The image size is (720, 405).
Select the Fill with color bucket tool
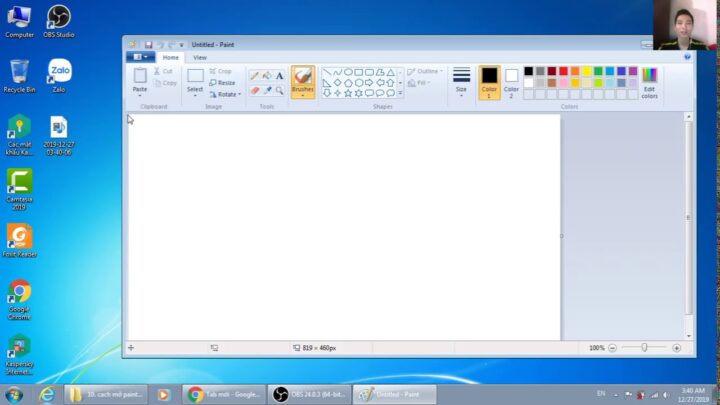(x=267, y=76)
